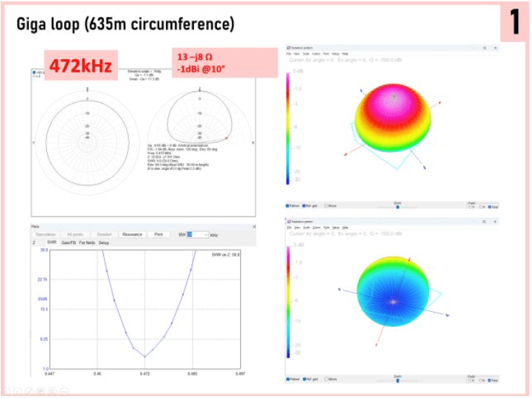
Task: Click the Resonance button
Action: pos(132,235)
